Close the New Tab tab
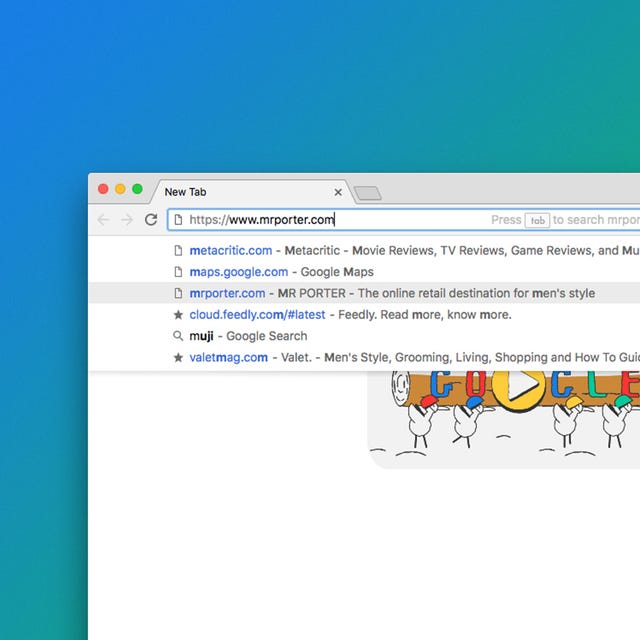Image resolution: width=640 pixels, height=640 pixels. (338, 192)
